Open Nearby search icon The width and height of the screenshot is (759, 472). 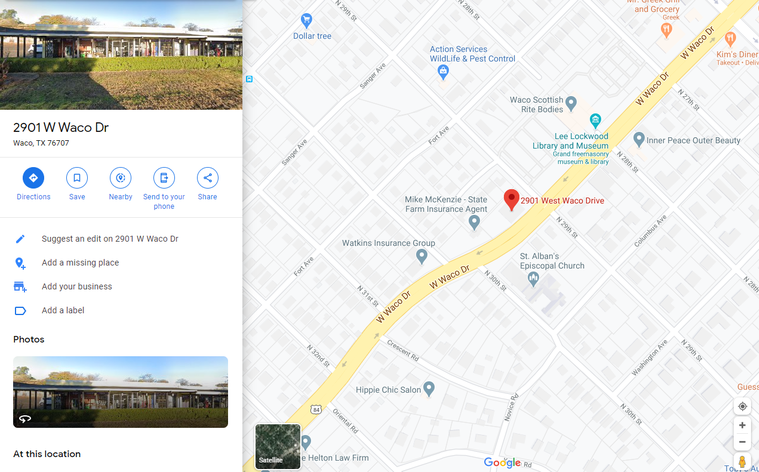coord(121,178)
